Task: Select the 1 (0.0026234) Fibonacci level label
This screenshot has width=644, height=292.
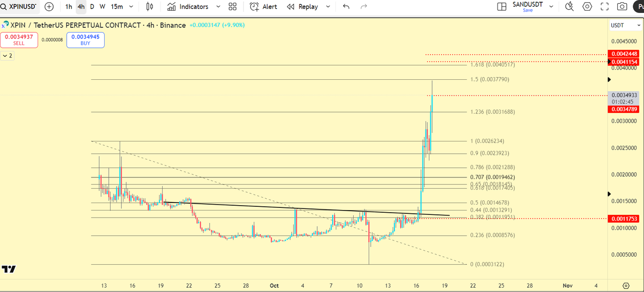Action: point(487,141)
